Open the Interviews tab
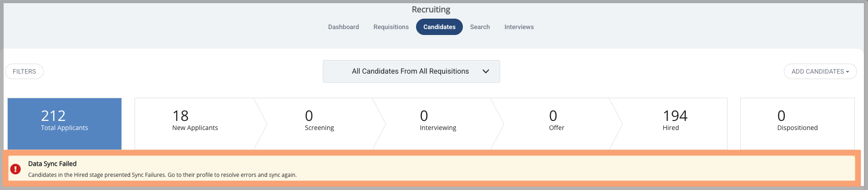Image resolution: width=868 pixels, height=190 pixels. tap(519, 27)
